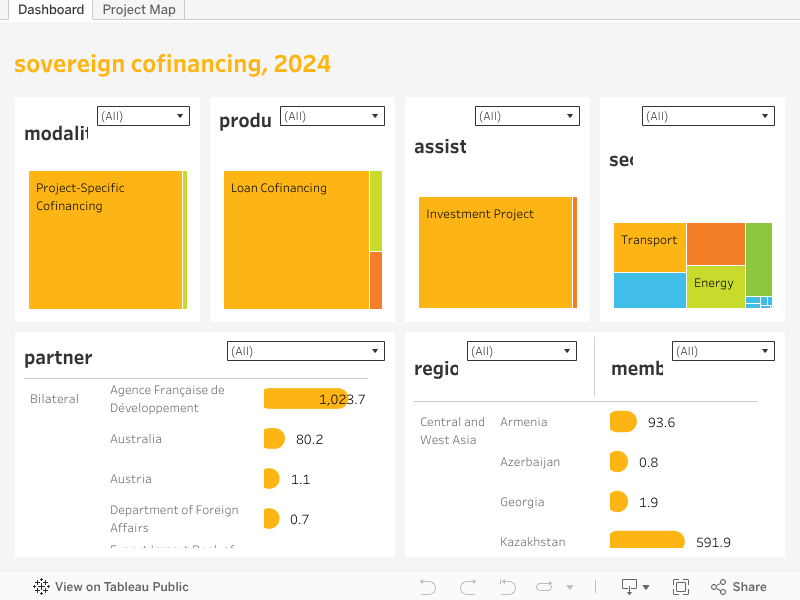The height and width of the screenshot is (600, 800).
Task: Enter full screen mode
Action: point(681,587)
